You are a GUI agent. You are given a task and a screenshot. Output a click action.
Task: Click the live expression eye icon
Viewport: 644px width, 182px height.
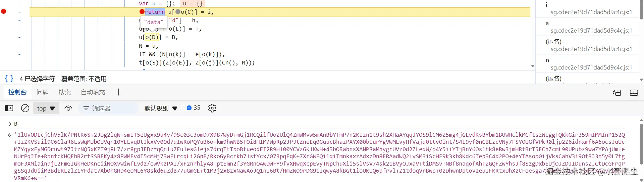point(68,108)
